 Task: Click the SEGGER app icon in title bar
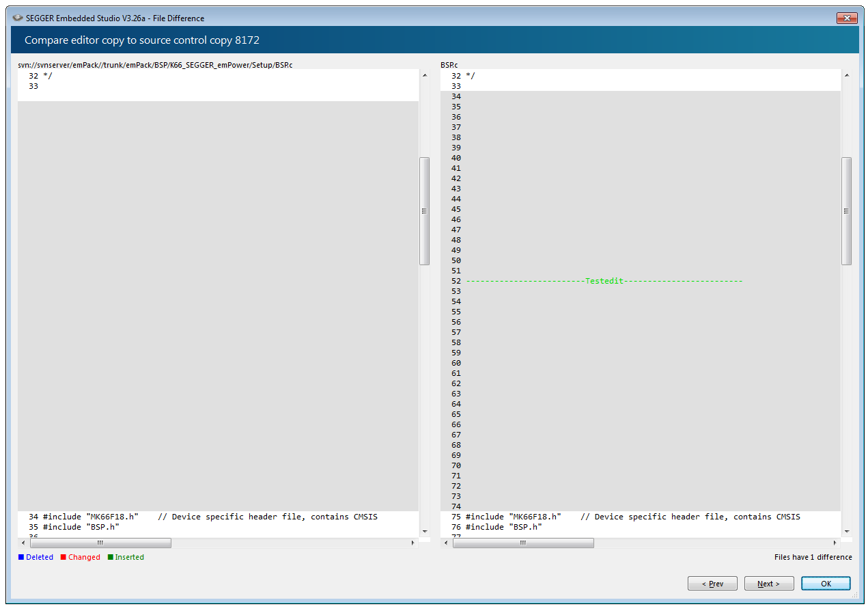click(x=18, y=18)
